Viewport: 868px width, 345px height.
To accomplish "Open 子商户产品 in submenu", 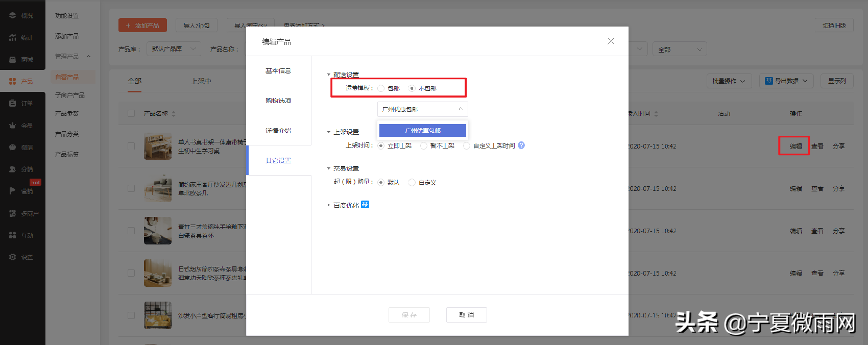I will 70,95.
